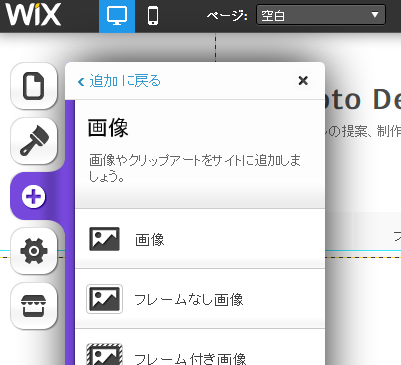Switch to desktop editor view

pyautogui.click(x=117, y=16)
